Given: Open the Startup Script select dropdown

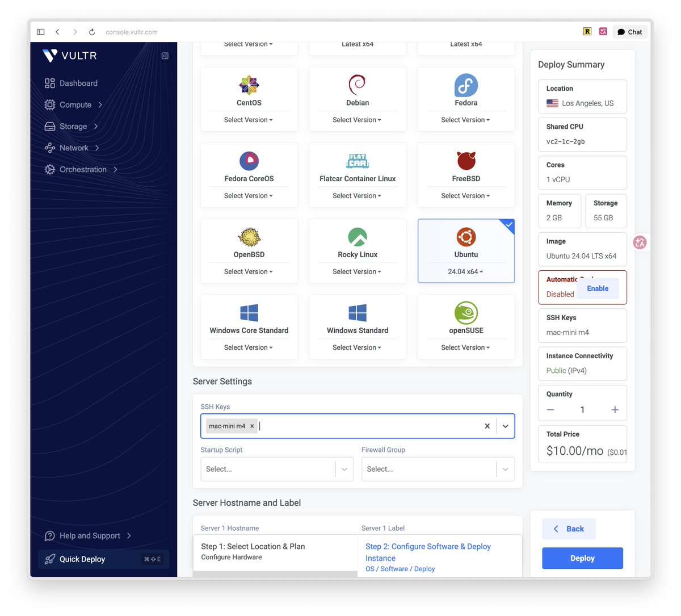Looking at the screenshot, I should [277, 470].
